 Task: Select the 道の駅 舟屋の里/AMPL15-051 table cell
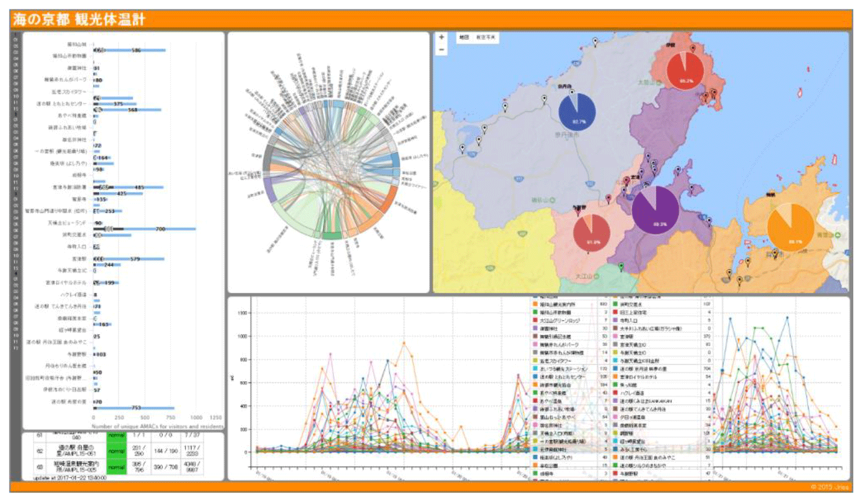77,451
